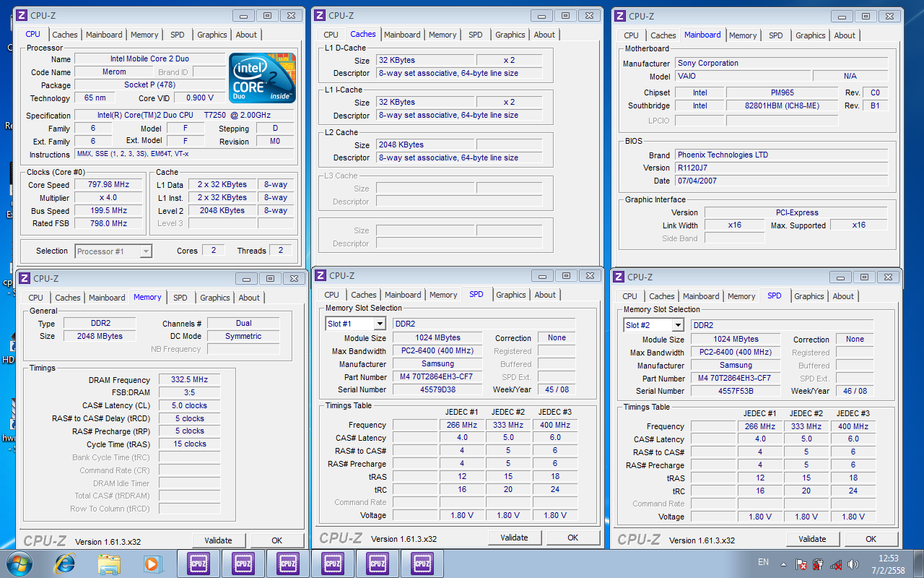Open the Caches tab in the Mainboard window
This screenshot has height=578, width=924.
tap(663, 35)
